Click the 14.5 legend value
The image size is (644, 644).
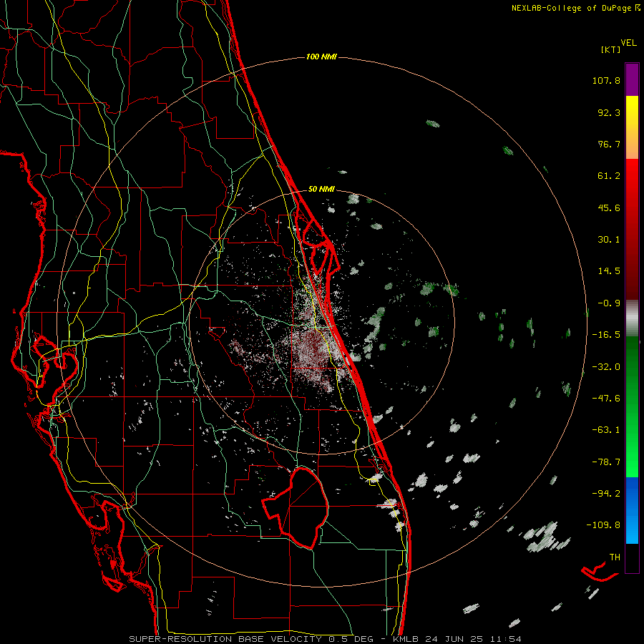click(x=609, y=271)
